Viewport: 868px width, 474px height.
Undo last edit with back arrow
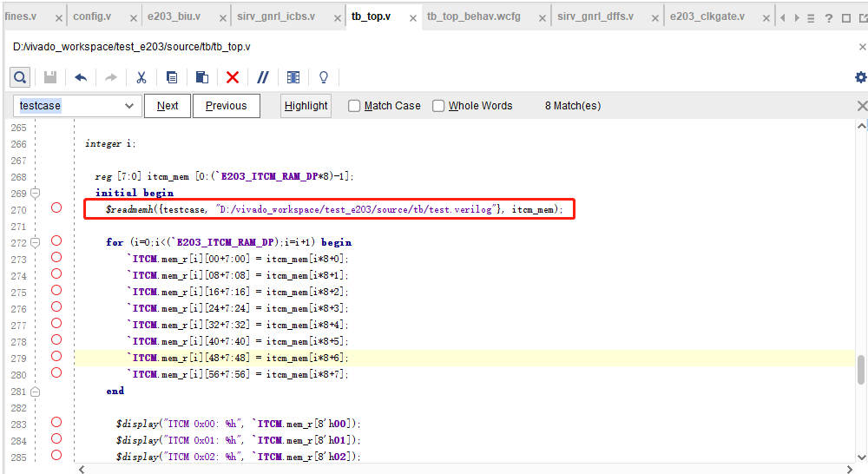[81, 77]
